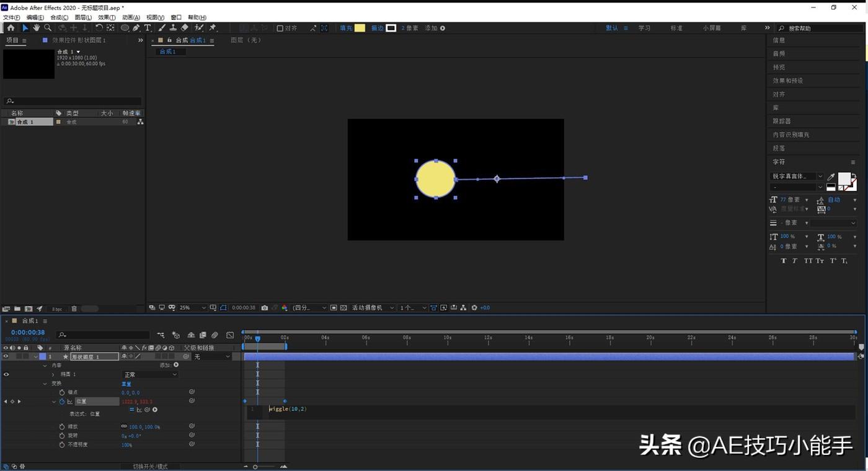Click the 切换开关/模式 button
The height and width of the screenshot is (471, 868).
pyautogui.click(x=150, y=466)
